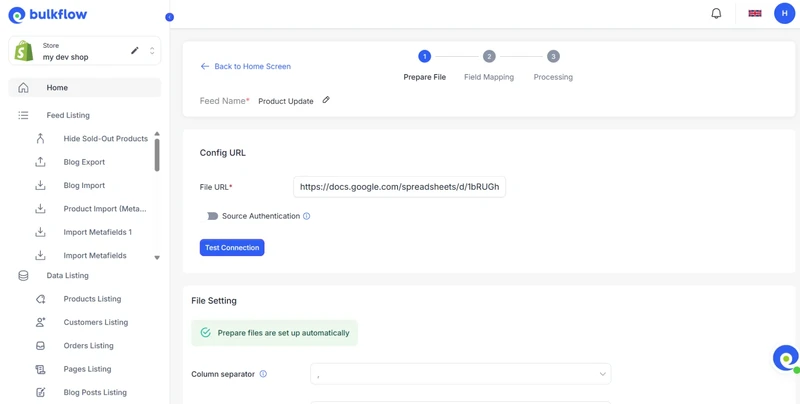Show Source Authentication info tooltip
Viewport: 800px width, 404px height.
307,216
